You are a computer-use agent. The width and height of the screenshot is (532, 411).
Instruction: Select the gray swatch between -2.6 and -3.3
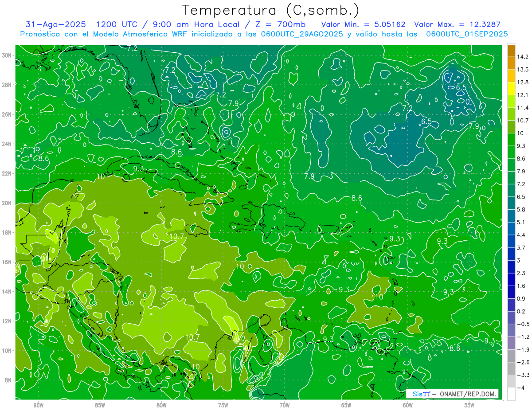511,369
